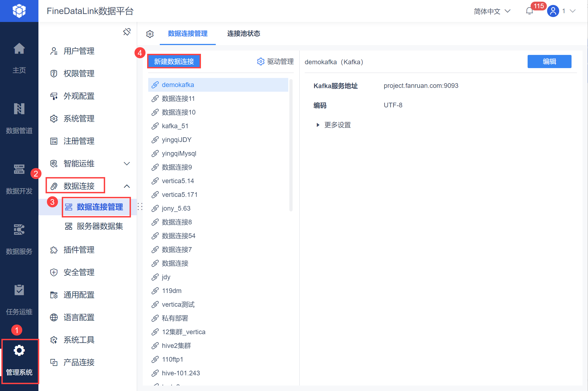Switch to the 连接池状态 tab
Image resolution: width=588 pixels, height=391 pixels.
click(243, 33)
